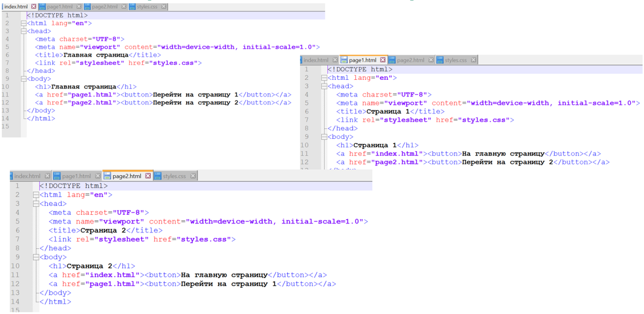
Task: Click disk icon on page1.html tab, bottom editor
Action: (58, 176)
